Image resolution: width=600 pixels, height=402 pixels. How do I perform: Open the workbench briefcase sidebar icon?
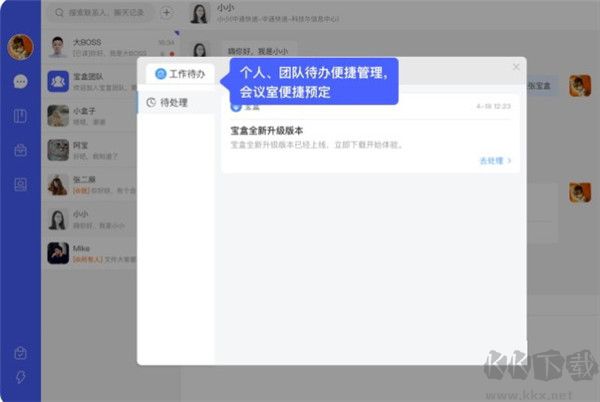coord(20,150)
